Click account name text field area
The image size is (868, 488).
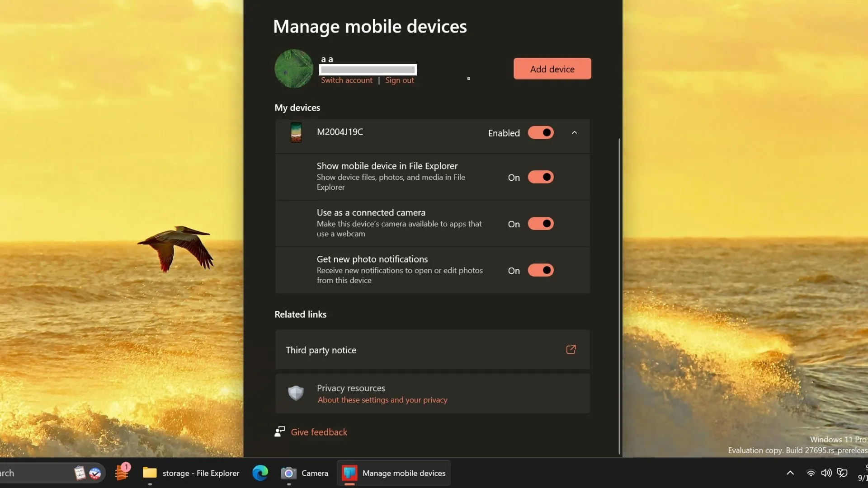(368, 69)
